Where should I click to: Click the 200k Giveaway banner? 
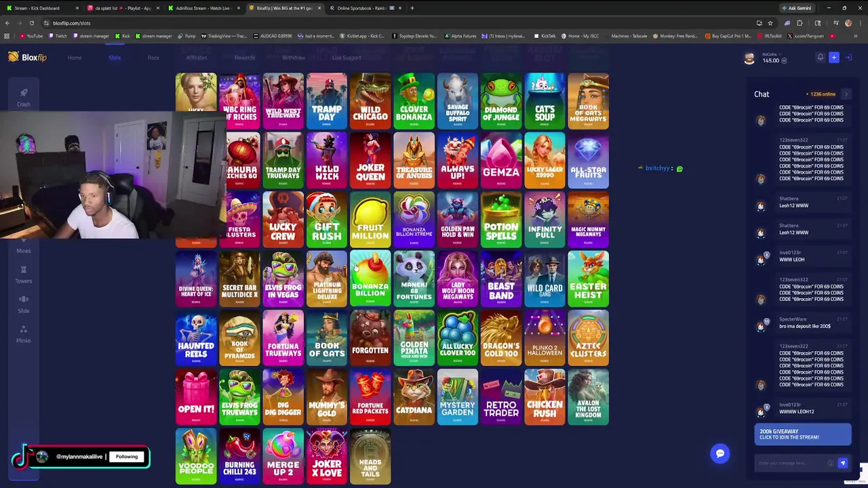tap(803, 434)
